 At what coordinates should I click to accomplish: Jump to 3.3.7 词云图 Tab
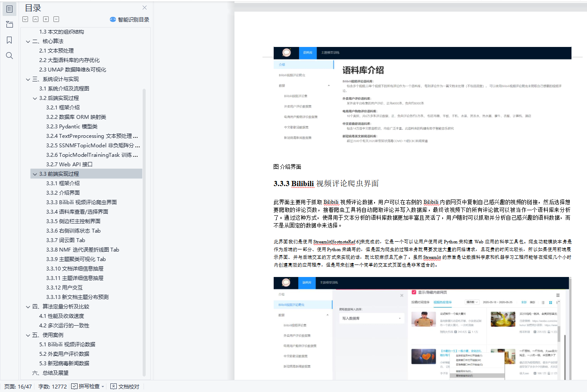(x=66, y=240)
